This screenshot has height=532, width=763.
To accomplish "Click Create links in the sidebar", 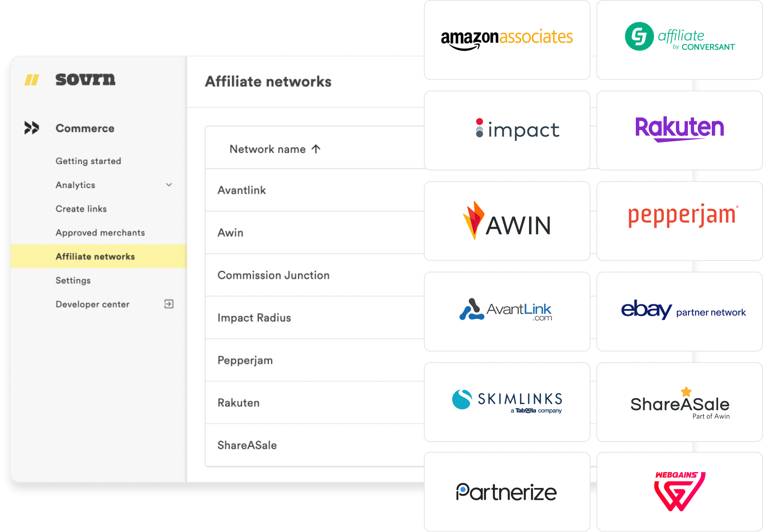I will tap(81, 208).
